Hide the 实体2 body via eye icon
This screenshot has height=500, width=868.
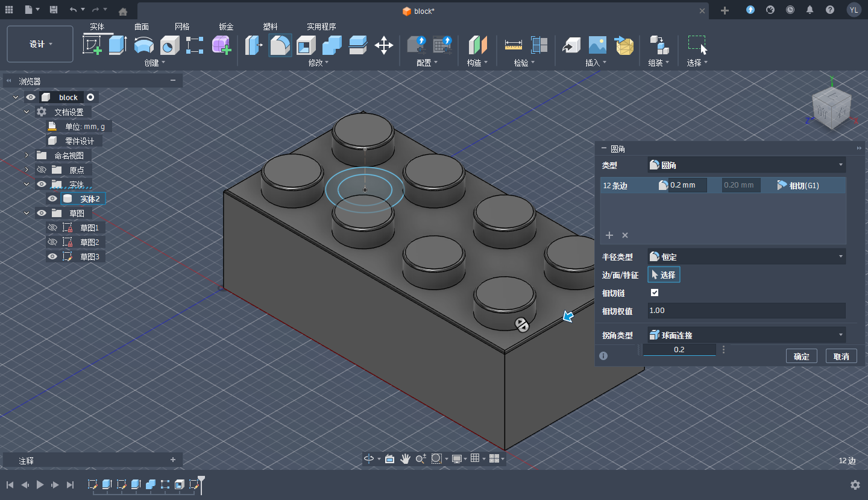(52, 198)
